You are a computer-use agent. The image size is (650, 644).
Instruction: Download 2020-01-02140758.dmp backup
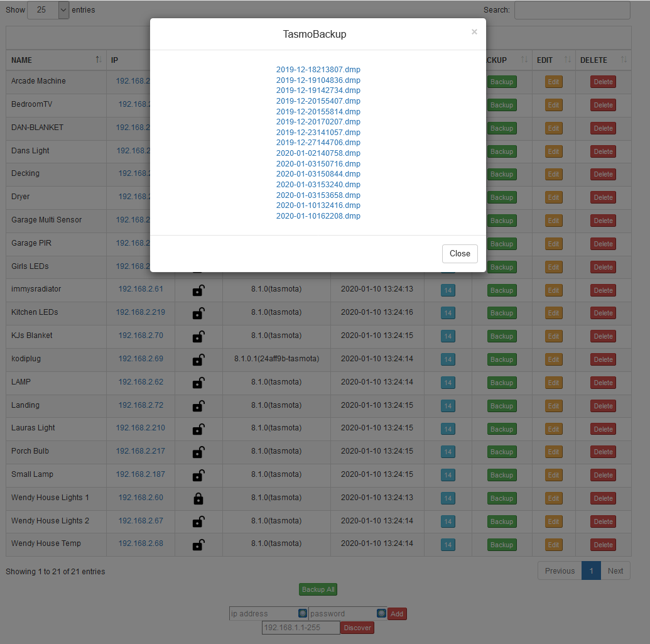[318, 153]
